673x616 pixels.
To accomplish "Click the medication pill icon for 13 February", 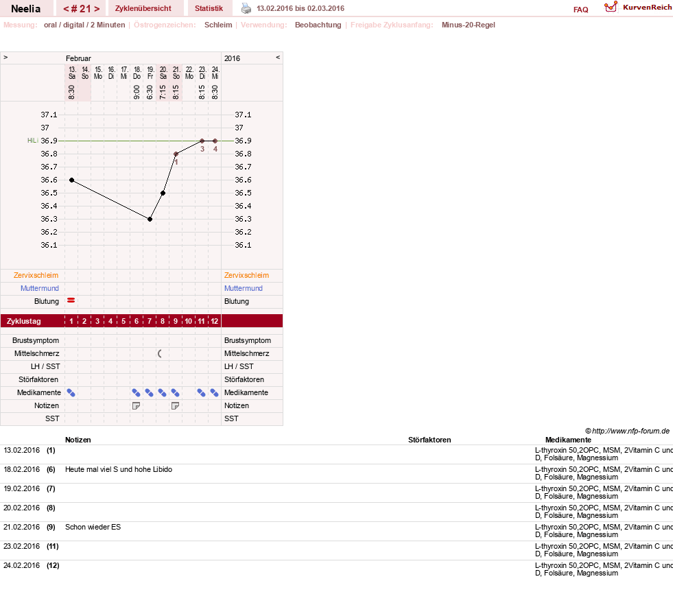I will [71, 392].
